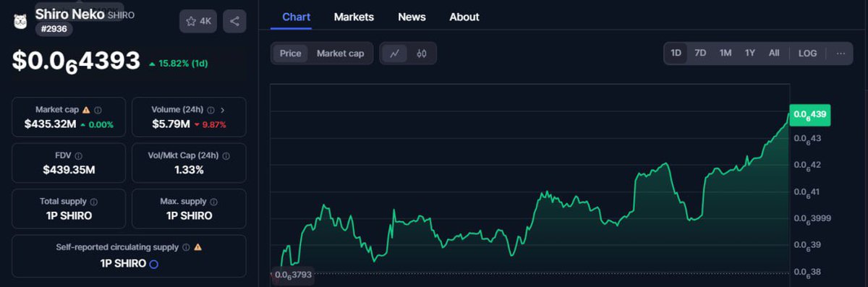Select the All time range
Viewport: 868px width, 287px height.
coord(774,53)
